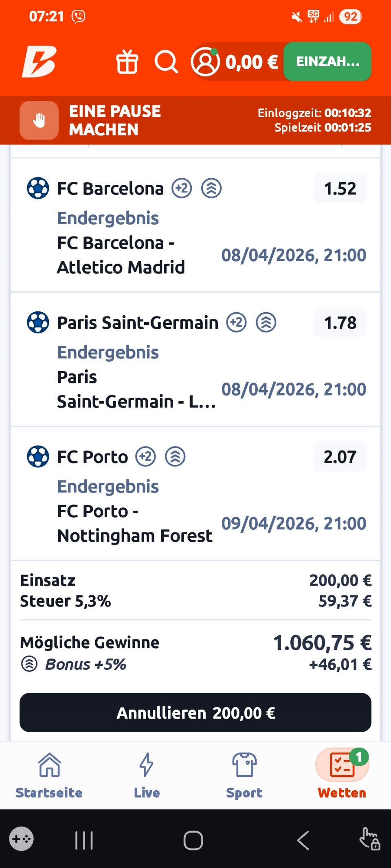
Task: Tap the boost icon beside FC Porto
Action: (x=175, y=457)
